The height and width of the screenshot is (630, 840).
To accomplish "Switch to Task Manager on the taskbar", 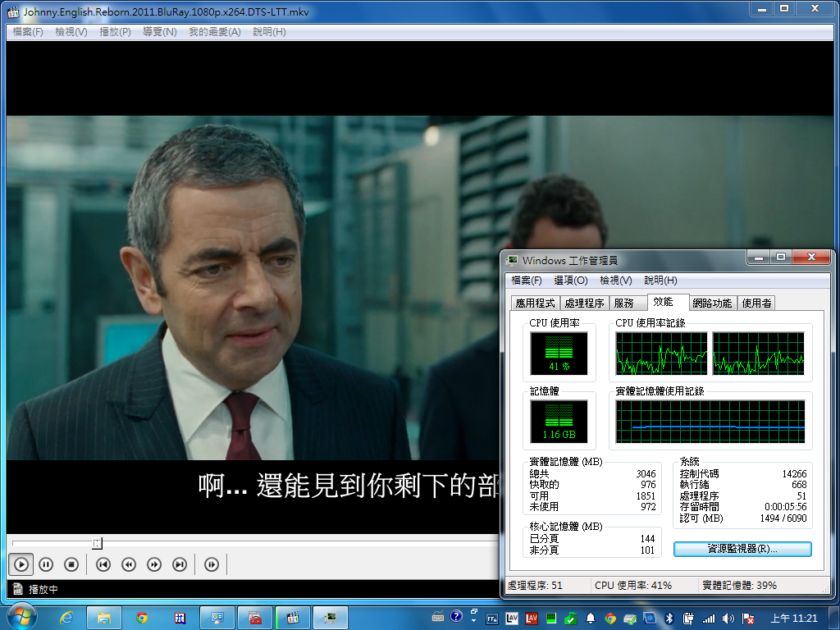I will [331, 619].
